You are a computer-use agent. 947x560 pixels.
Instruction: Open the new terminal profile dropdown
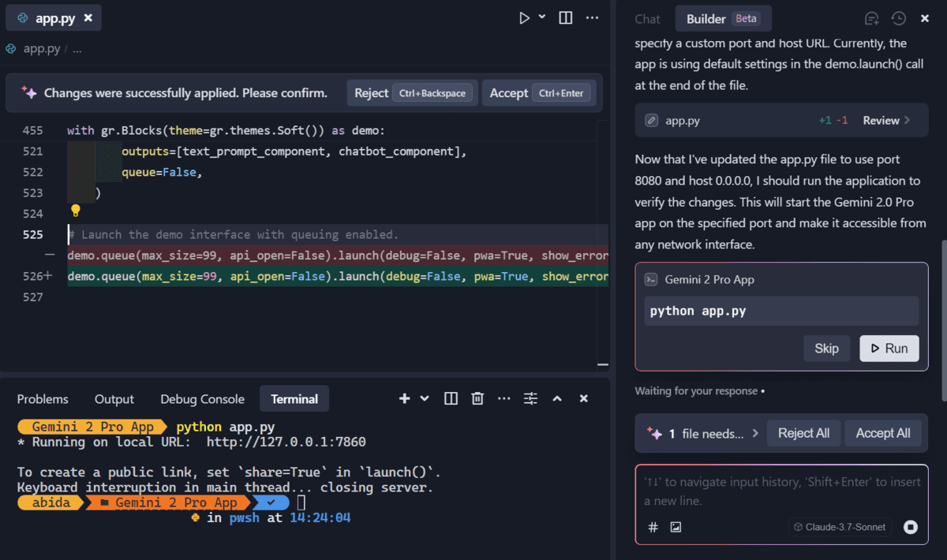[425, 399]
